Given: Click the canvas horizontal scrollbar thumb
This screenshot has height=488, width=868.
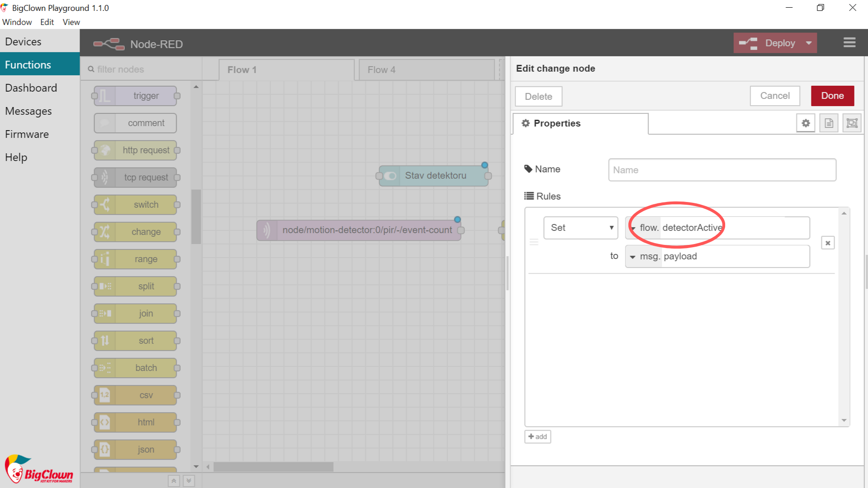Looking at the screenshot, I should point(273,467).
